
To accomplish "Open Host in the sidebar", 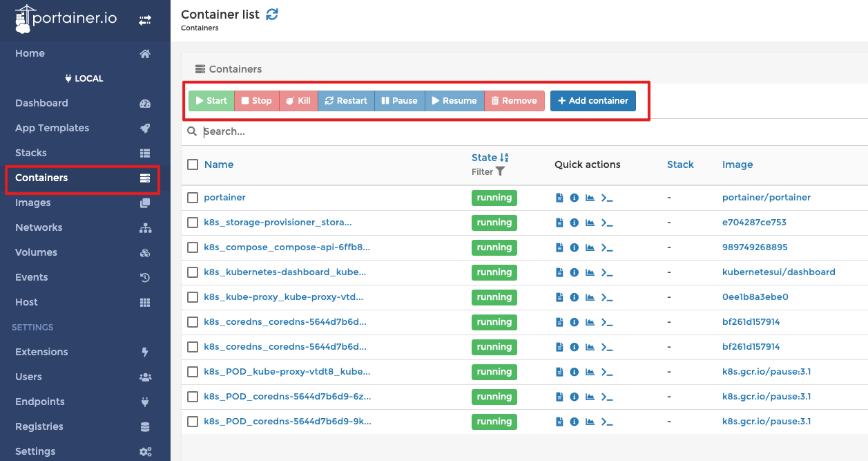I will click(x=85, y=302).
